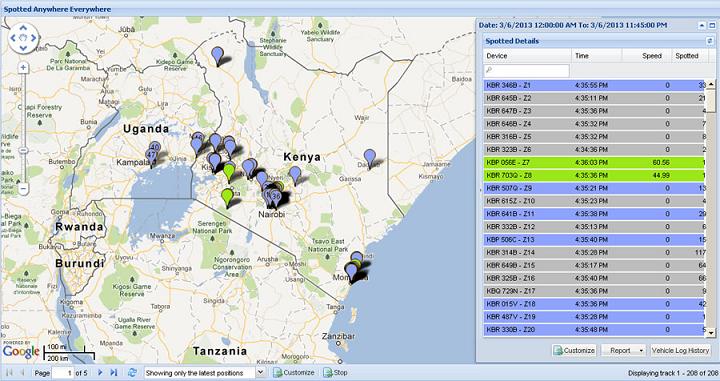This screenshot has height=381, width=720.
Task: Open the Report dropdown arrow
Action: pyautogui.click(x=641, y=351)
